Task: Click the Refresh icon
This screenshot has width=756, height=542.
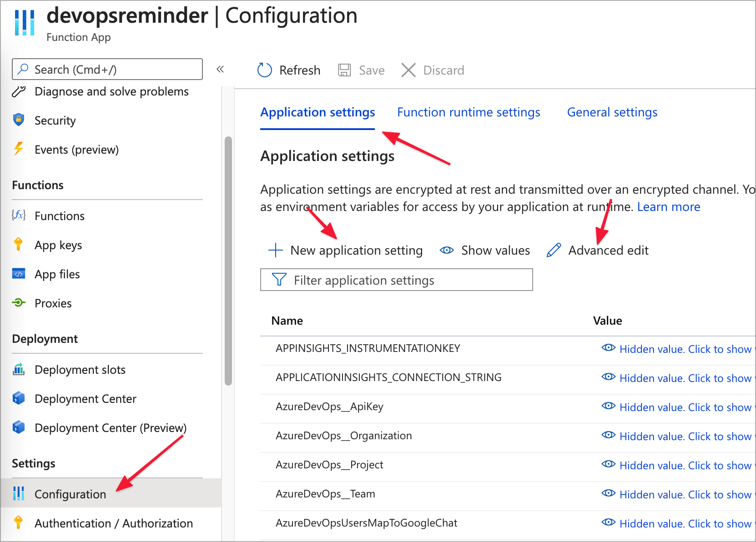Action: point(264,70)
